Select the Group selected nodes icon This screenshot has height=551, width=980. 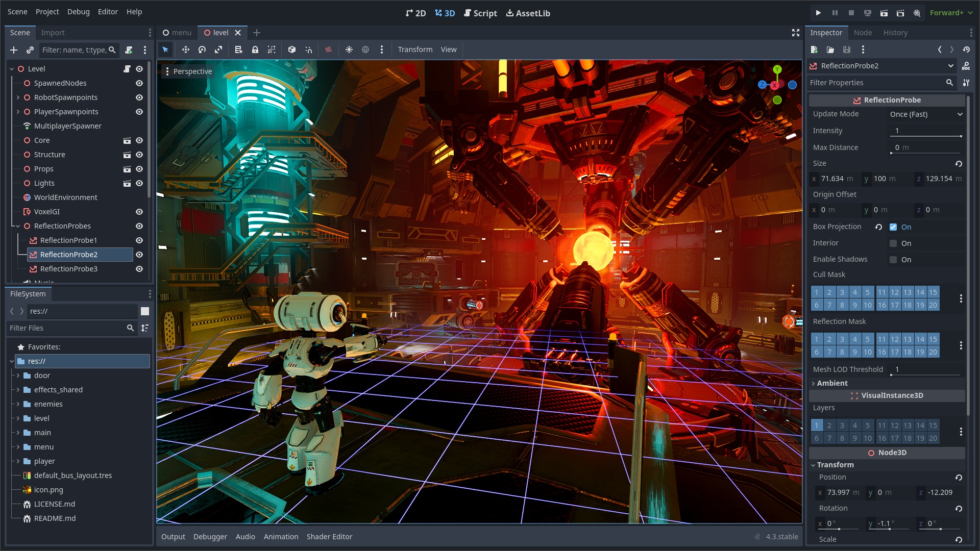(x=273, y=49)
